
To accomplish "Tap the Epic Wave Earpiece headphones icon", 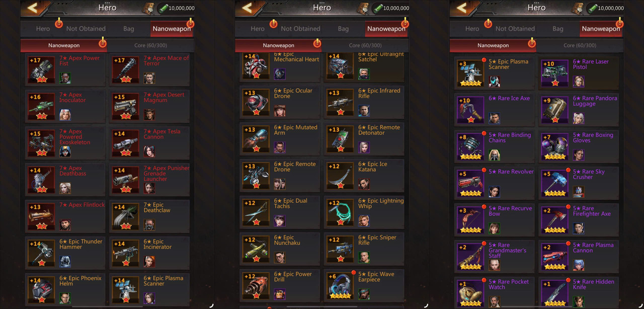I will pyautogui.click(x=341, y=286).
